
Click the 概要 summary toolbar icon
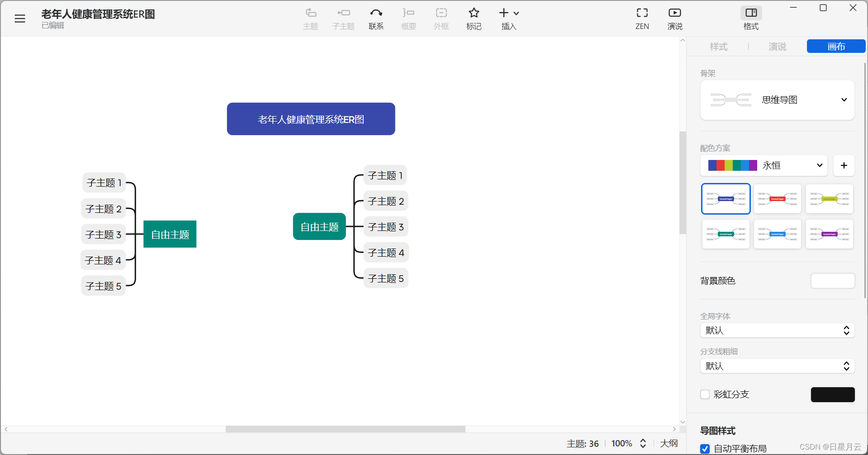(408, 19)
